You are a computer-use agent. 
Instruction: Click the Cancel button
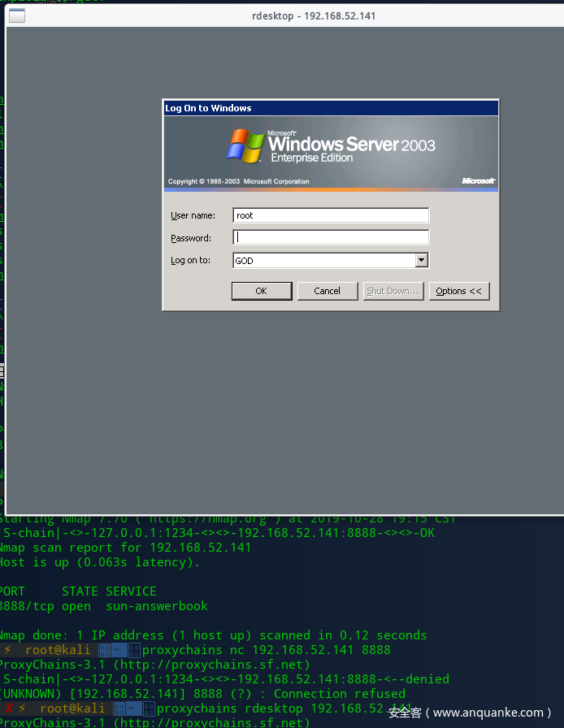[328, 291]
